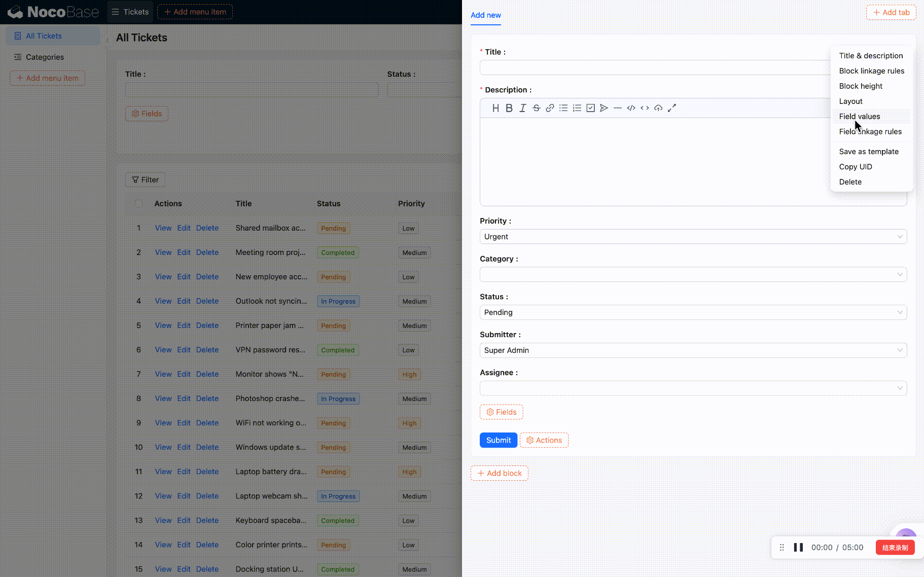Insert a numbered ordered list

click(x=577, y=108)
